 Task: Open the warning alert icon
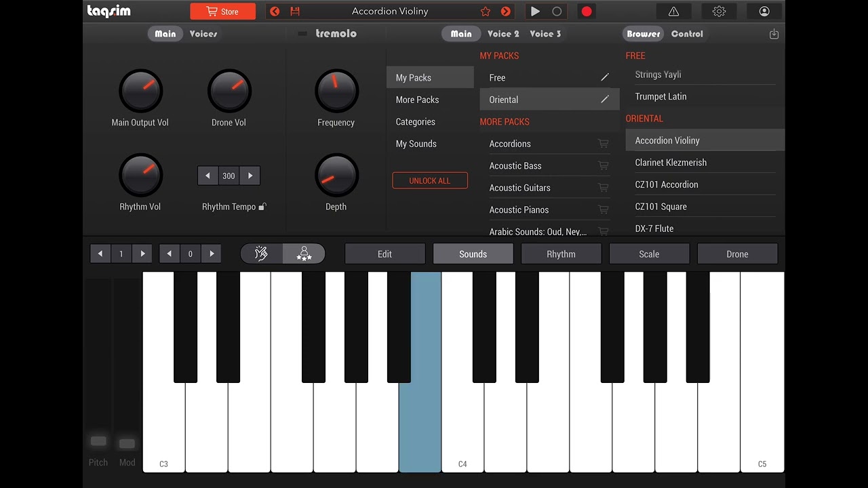click(673, 12)
